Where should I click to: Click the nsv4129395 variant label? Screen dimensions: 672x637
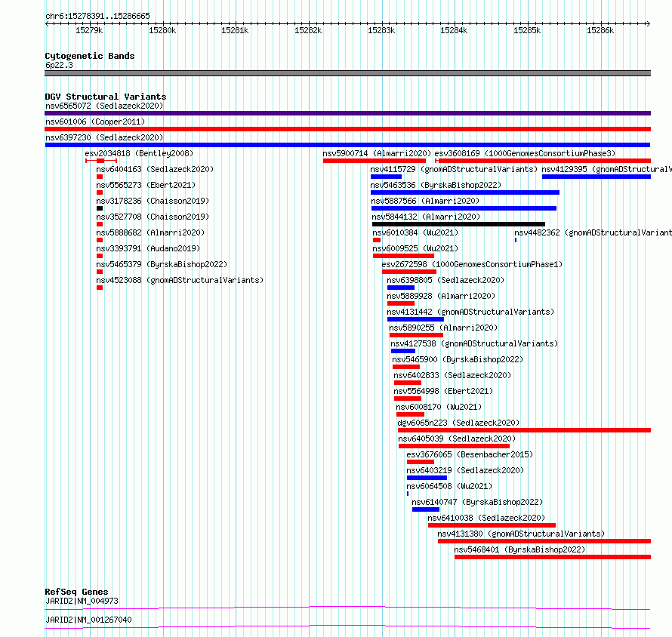[606, 169]
